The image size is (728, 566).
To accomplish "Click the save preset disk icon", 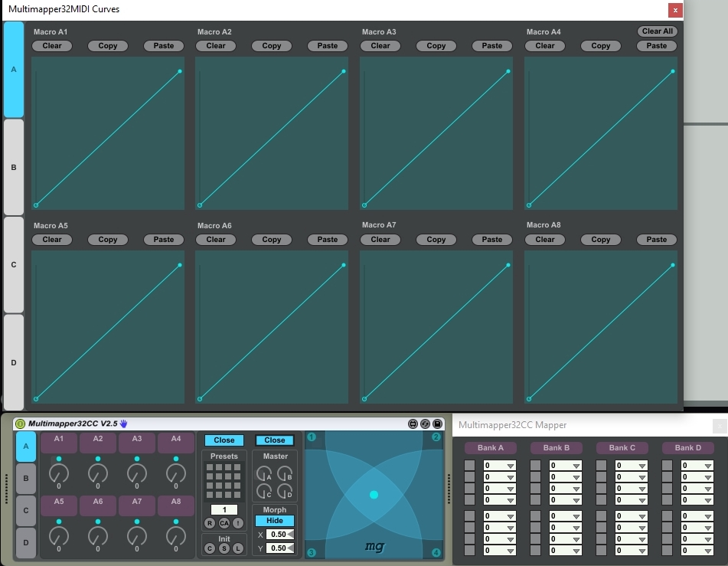I will (437, 424).
